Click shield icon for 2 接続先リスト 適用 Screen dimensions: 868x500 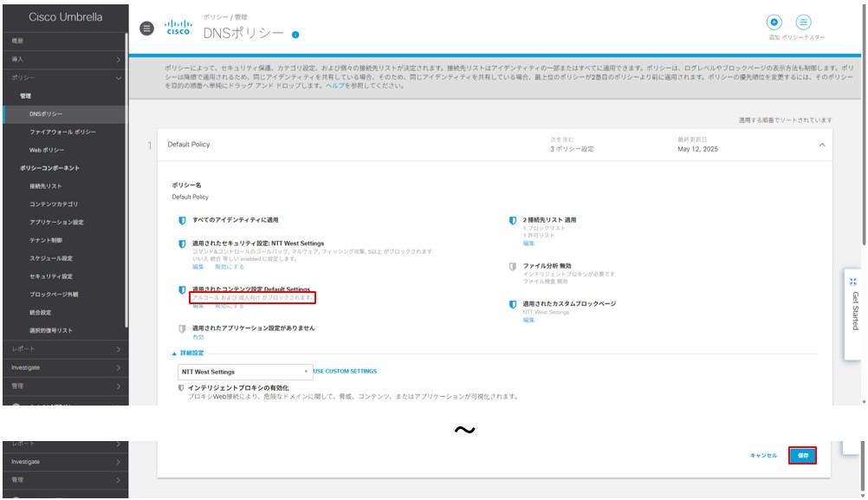[513, 220]
